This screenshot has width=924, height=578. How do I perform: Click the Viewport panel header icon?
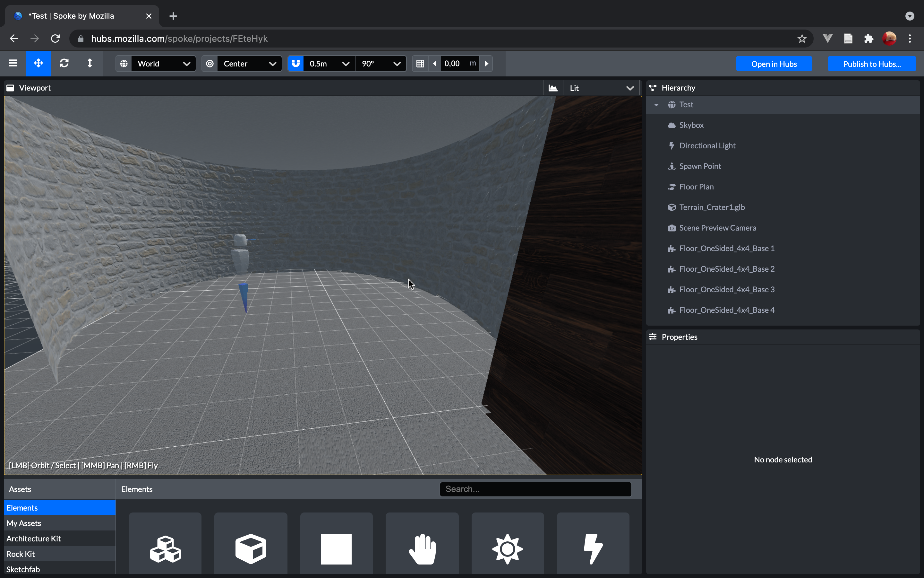coord(10,88)
